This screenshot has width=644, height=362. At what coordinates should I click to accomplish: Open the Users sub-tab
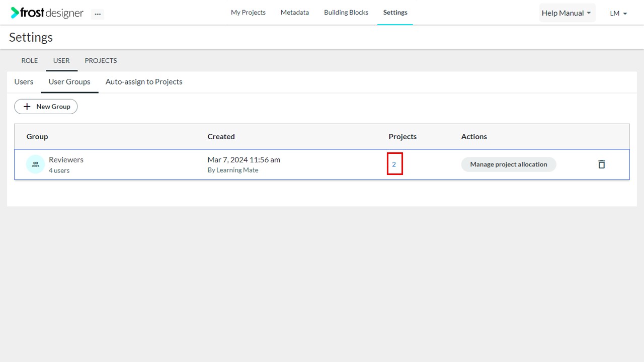(24, 82)
